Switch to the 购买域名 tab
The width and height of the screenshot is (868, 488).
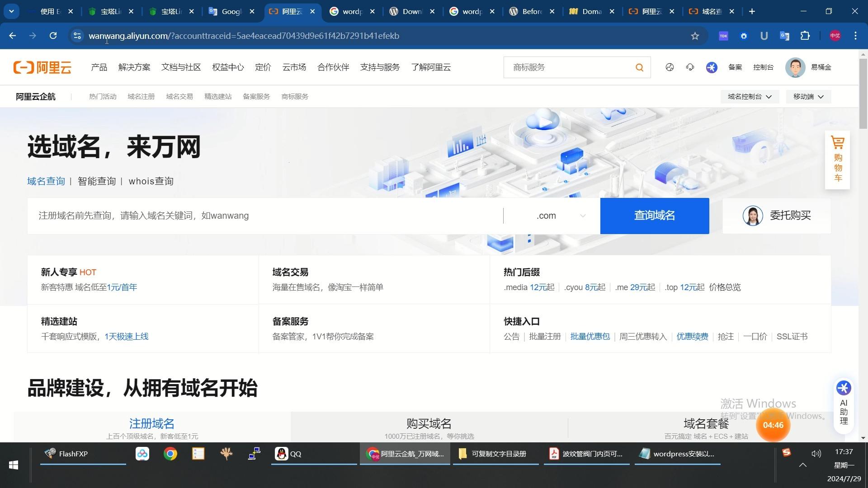tap(429, 427)
